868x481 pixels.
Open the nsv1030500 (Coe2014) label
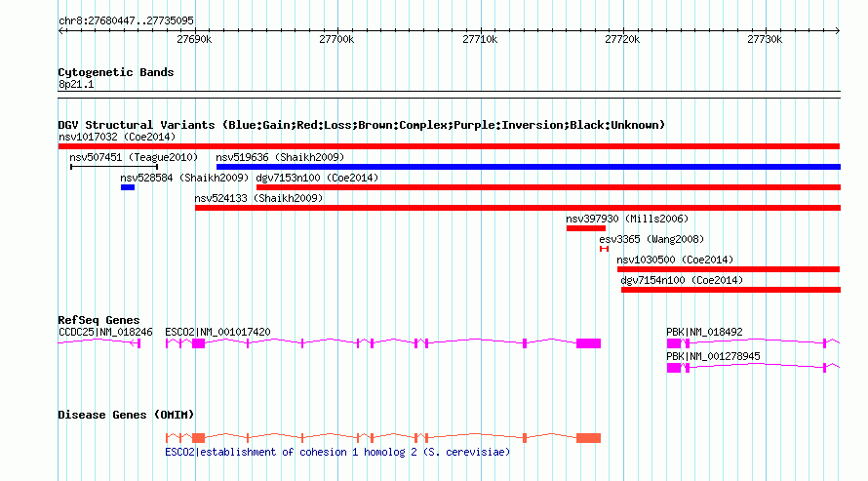tap(675, 260)
